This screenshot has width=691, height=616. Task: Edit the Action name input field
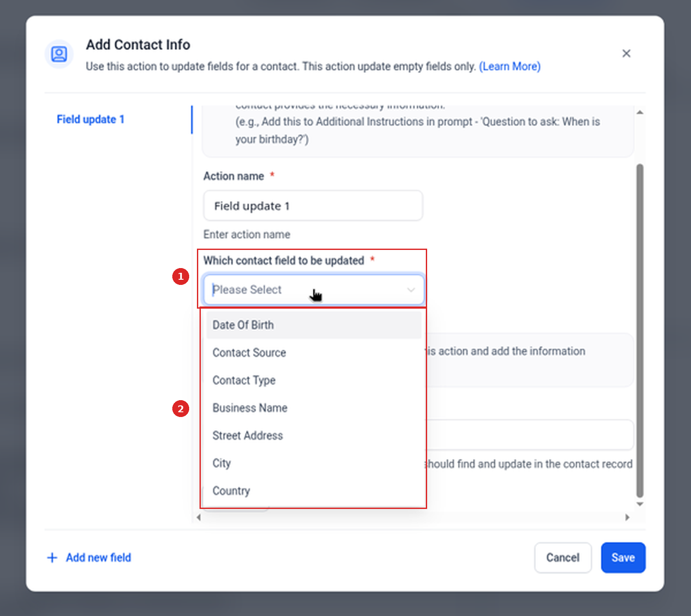tap(313, 206)
